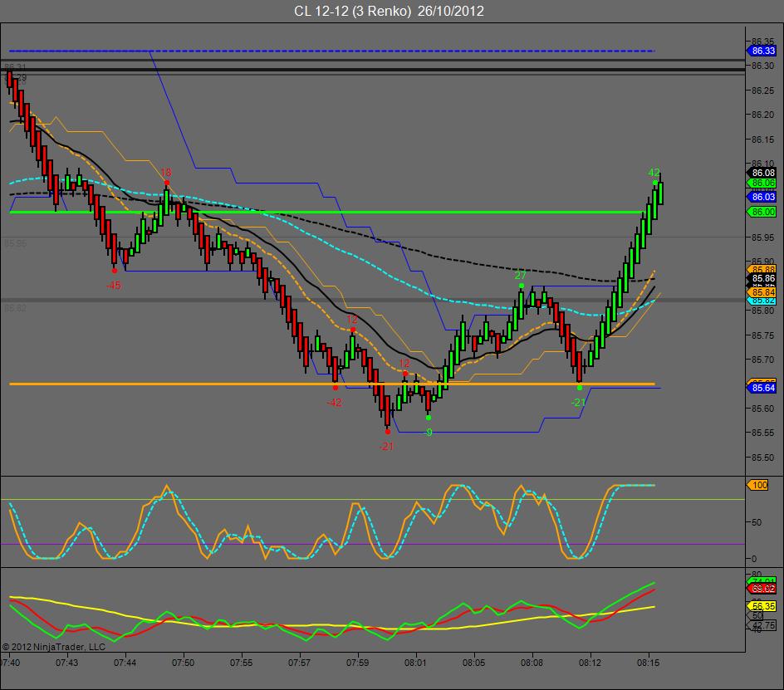Select the dashed blue line at 86.33
This screenshot has width=784, height=690.
332,51
